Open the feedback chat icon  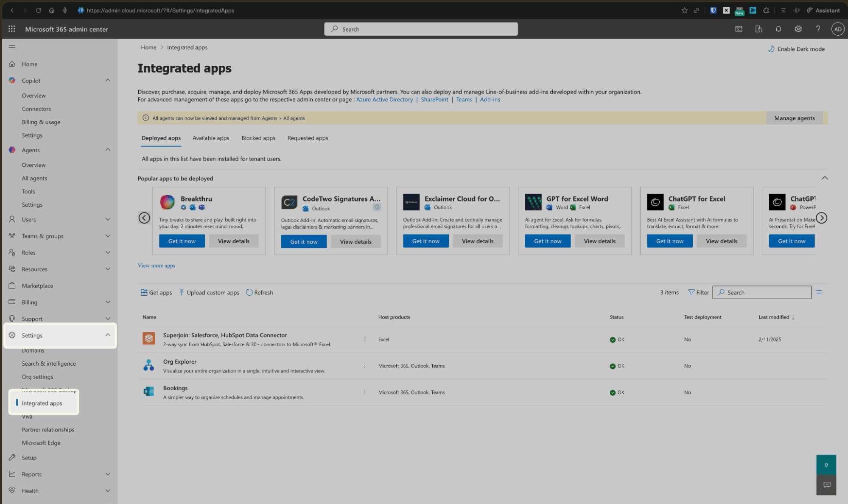(x=826, y=484)
